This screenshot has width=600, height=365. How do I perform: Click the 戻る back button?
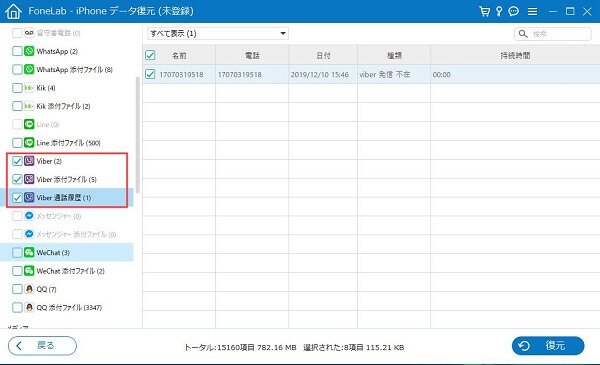[x=42, y=345]
